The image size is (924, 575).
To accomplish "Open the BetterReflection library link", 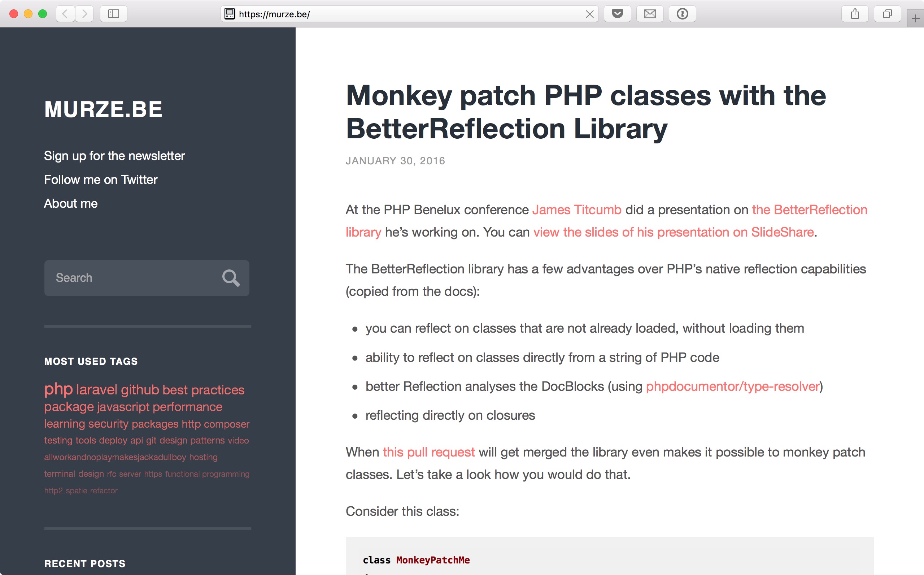I will (x=809, y=209).
